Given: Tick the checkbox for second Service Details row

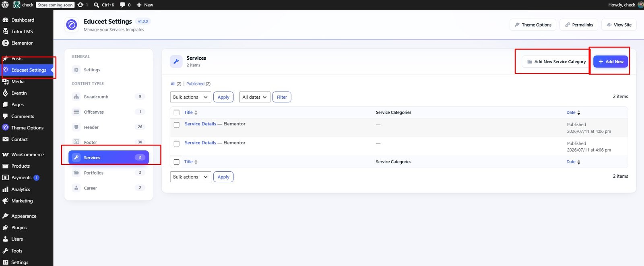Looking at the screenshot, I should tap(176, 143).
